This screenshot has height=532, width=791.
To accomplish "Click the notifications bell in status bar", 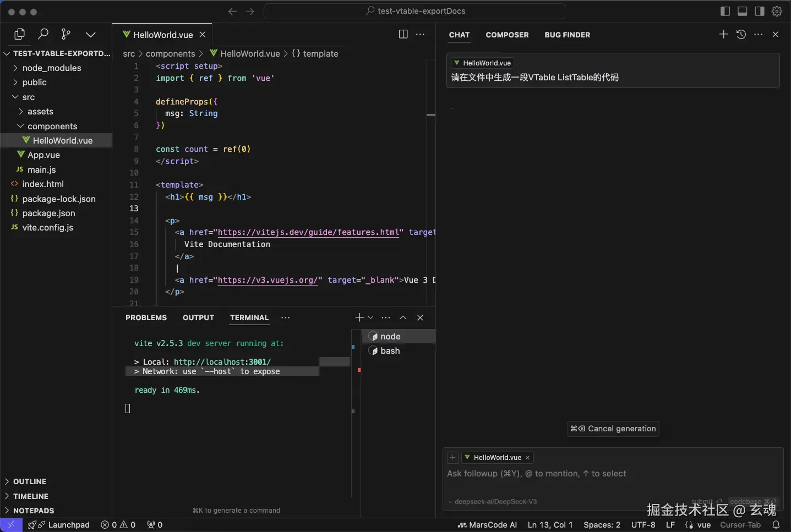I will (776, 525).
